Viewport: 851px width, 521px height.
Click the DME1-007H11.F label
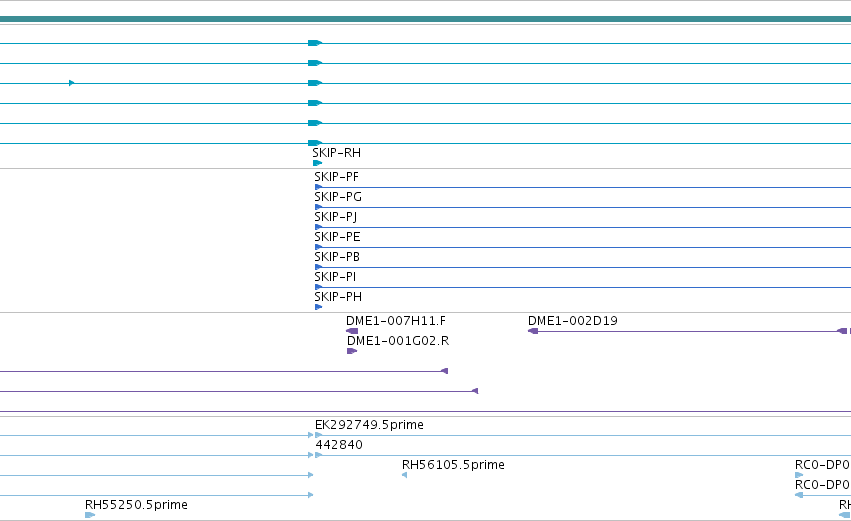(x=396, y=321)
